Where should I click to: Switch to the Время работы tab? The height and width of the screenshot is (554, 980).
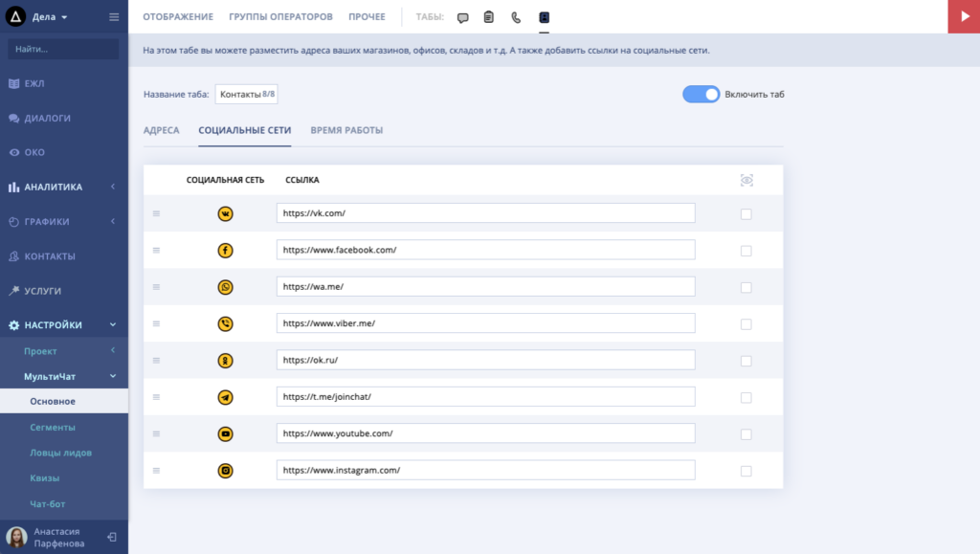point(346,130)
